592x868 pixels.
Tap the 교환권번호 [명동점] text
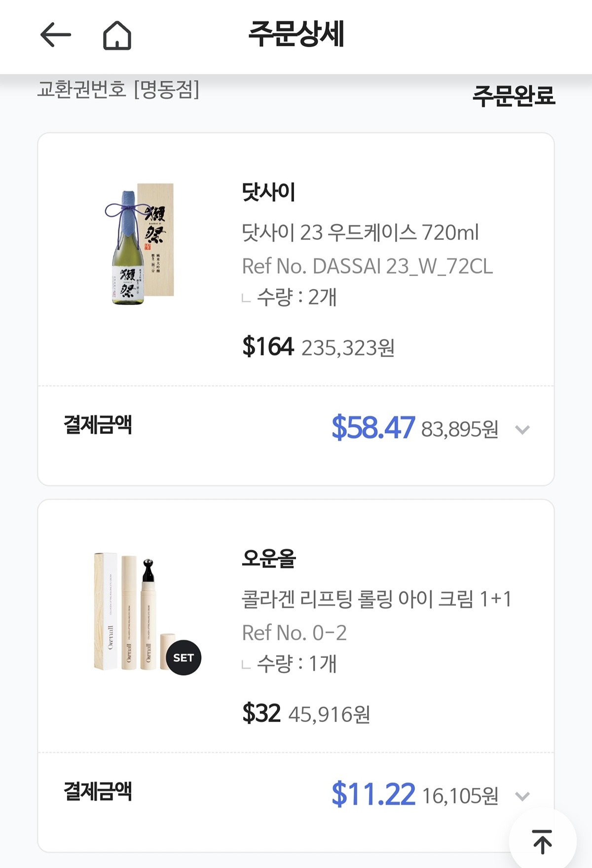click(x=118, y=90)
